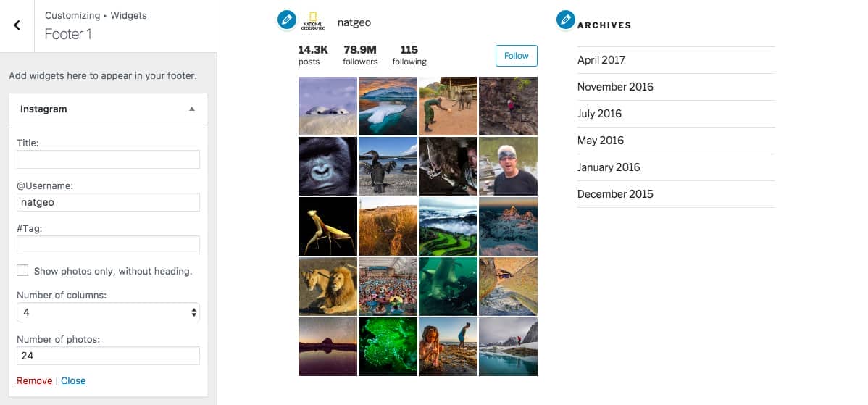The image size is (868, 405).
Task: Click the Number of photos field
Action: click(108, 356)
